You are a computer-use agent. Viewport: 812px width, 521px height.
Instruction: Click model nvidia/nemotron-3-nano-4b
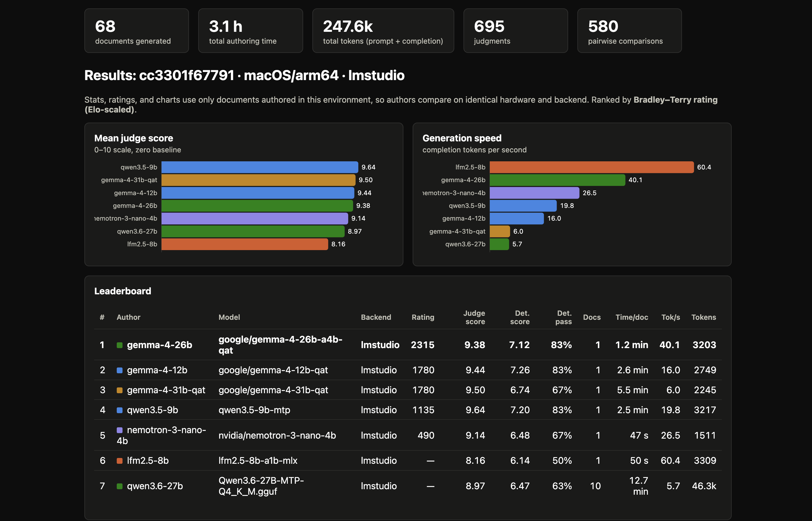pos(277,435)
